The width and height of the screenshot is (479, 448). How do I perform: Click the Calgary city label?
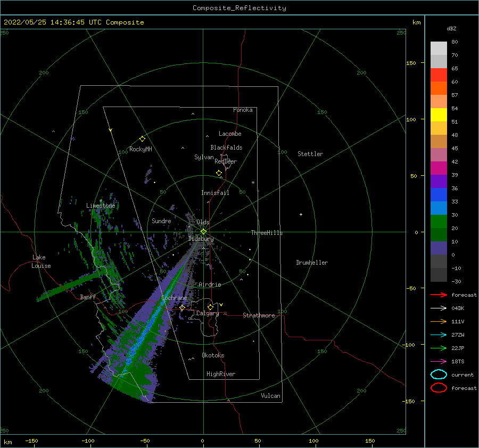pos(208,313)
